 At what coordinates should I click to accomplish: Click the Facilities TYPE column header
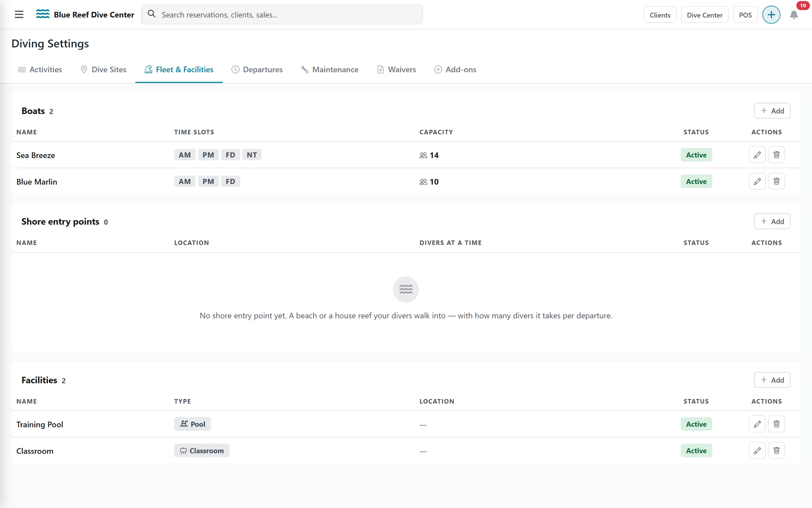[x=182, y=401]
